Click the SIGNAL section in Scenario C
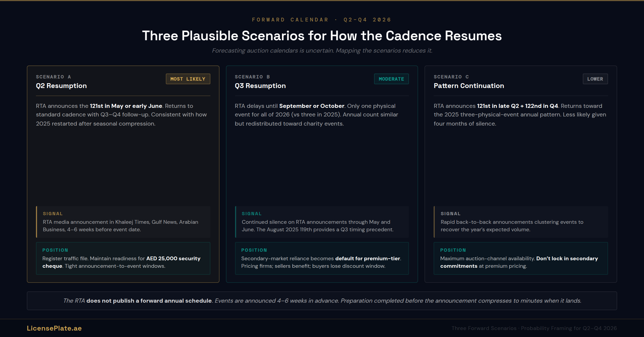The image size is (644, 337). pos(521,222)
